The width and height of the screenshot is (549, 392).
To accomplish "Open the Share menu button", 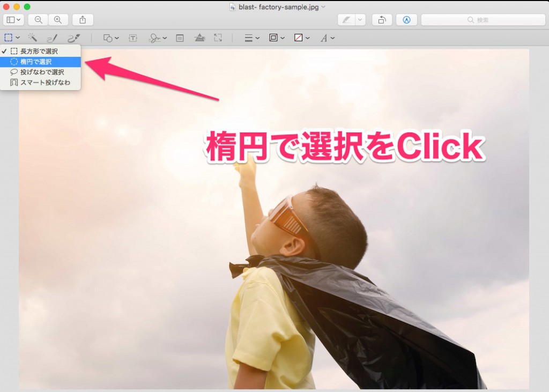I will [83, 20].
